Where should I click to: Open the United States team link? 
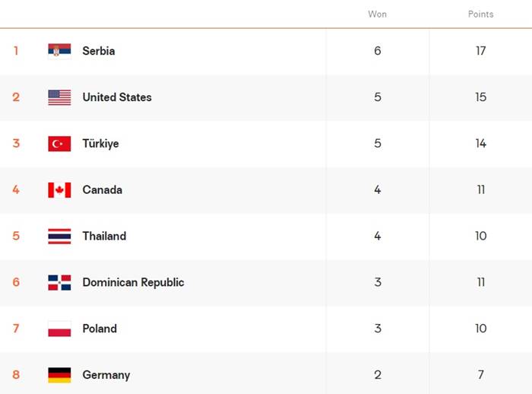click(117, 97)
